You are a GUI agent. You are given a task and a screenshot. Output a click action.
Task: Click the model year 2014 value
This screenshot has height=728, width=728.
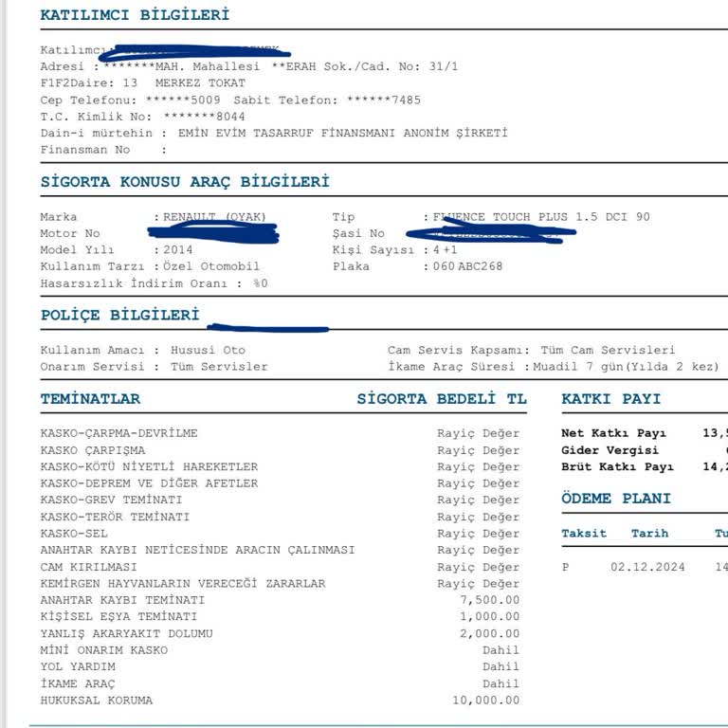click(178, 250)
